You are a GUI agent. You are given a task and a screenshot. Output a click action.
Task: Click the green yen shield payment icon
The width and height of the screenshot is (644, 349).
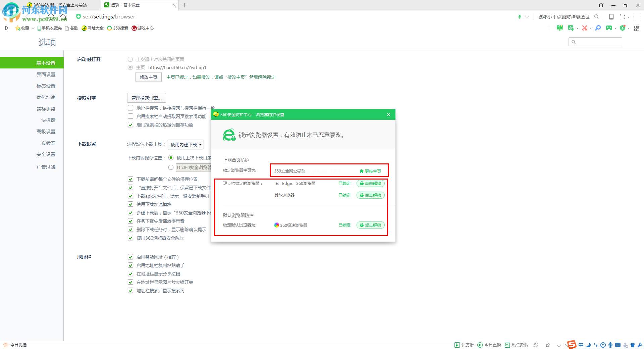[x=623, y=28]
